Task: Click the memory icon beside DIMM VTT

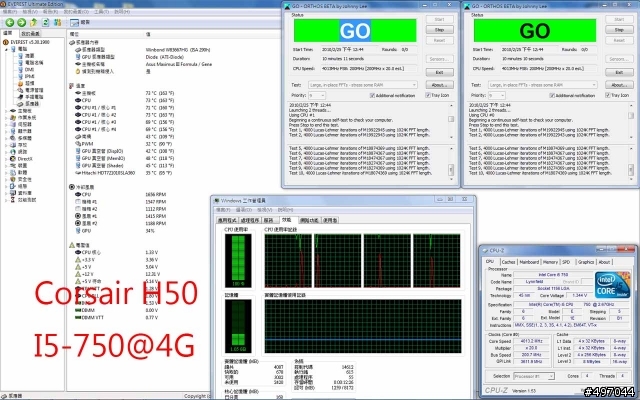Action: coord(78,317)
